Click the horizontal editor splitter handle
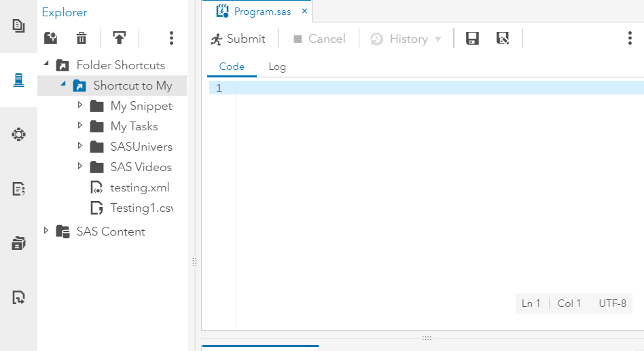This screenshot has height=351, width=644. (x=427, y=338)
